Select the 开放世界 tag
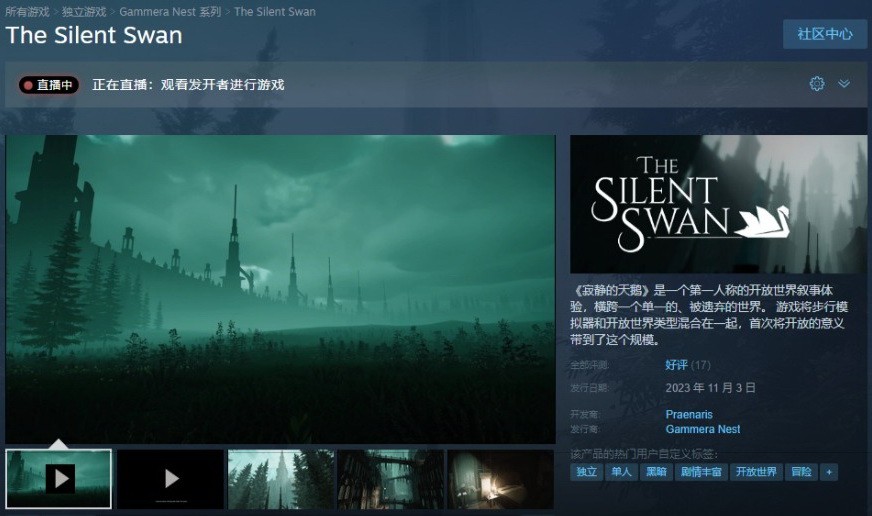This screenshot has width=872, height=516. tap(756, 472)
